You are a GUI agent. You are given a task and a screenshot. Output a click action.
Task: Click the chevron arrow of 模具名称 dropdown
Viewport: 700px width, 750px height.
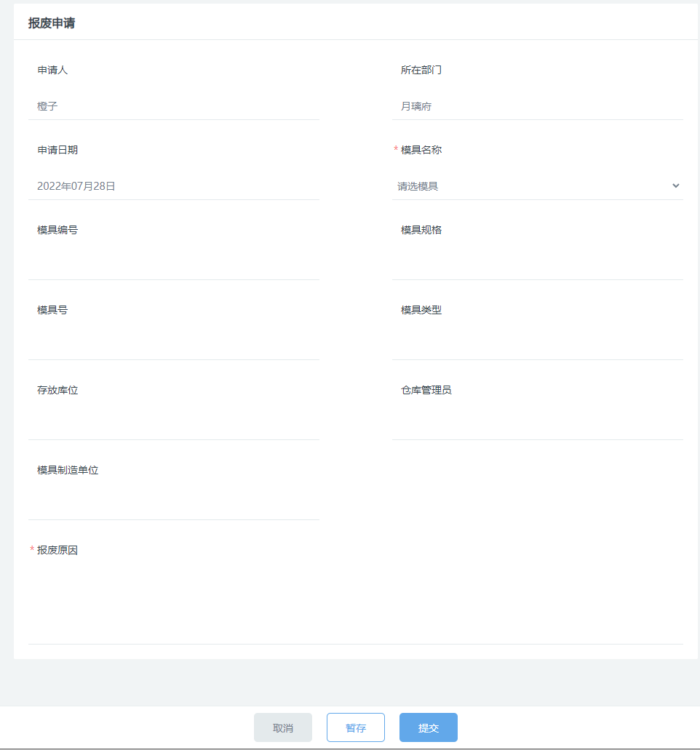click(675, 185)
